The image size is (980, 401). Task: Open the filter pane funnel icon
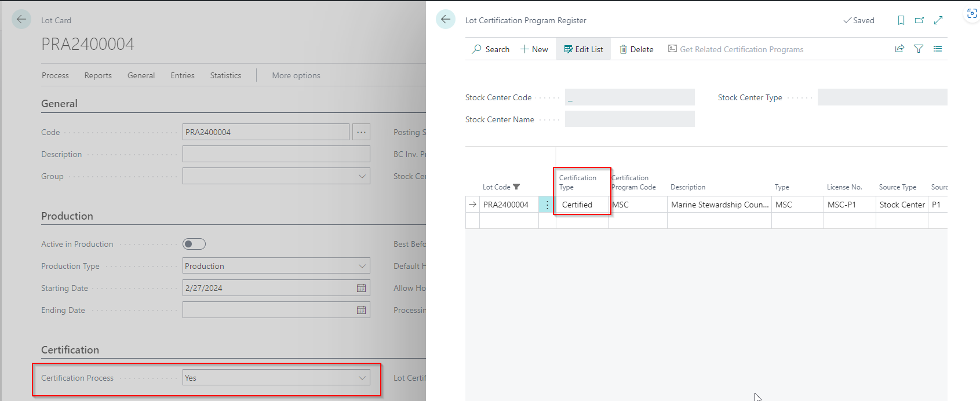[x=919, y=49]
